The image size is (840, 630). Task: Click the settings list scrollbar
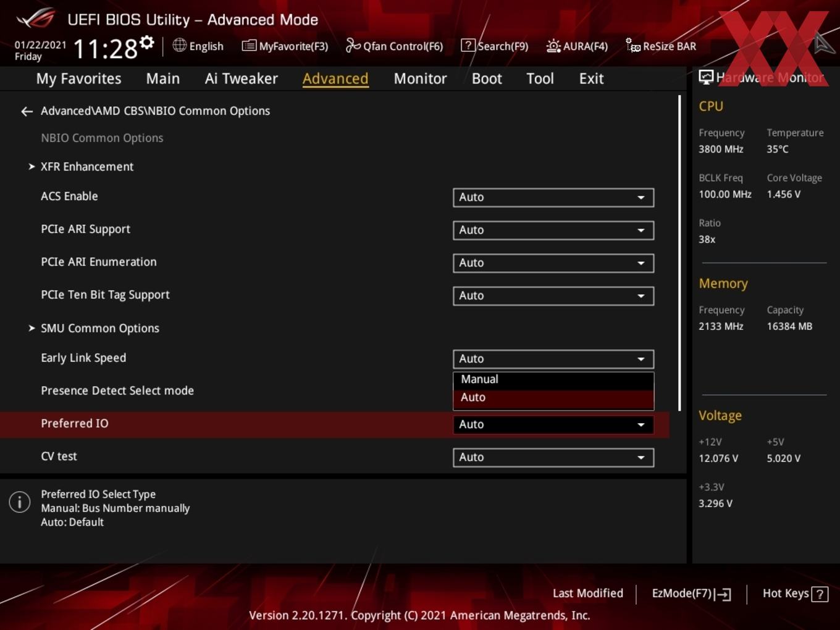pos(679,253)
